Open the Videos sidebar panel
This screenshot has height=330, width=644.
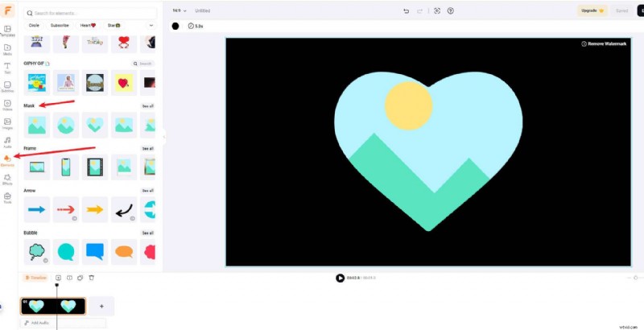(7, 105)
